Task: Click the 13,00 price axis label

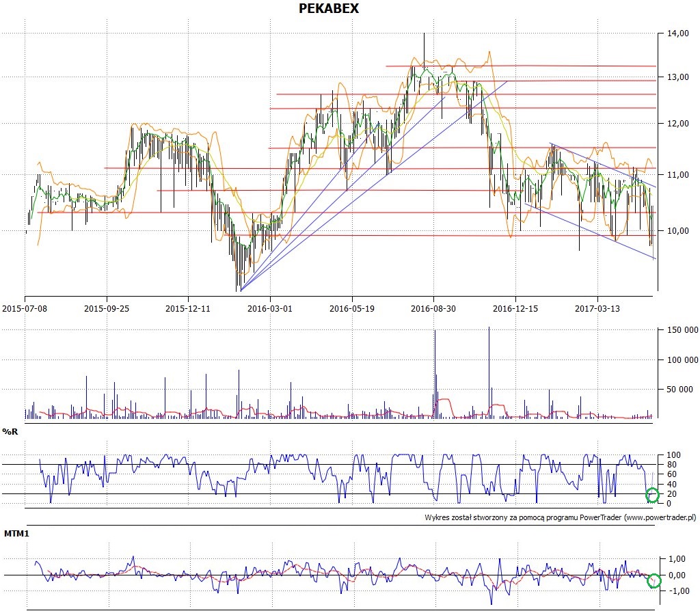Action: (x=678, y=77)
